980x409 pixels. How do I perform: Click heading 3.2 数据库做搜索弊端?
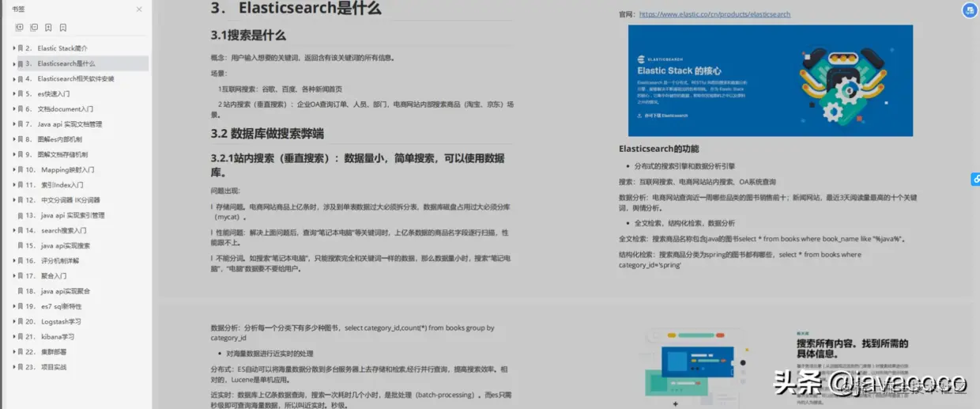pos(267,134)
